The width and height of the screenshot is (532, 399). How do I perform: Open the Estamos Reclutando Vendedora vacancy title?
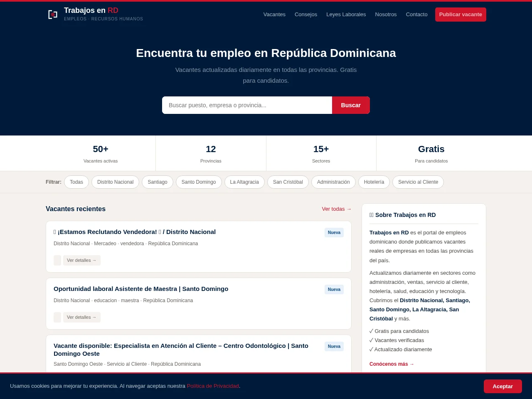pyautogui.click(x=135, y=232)
